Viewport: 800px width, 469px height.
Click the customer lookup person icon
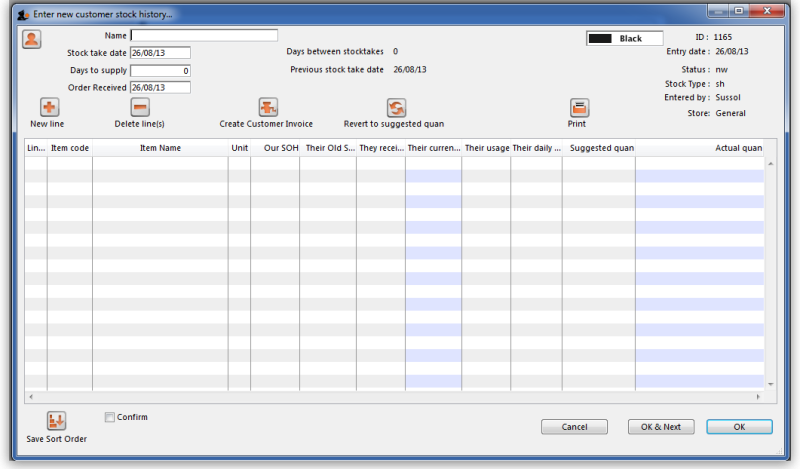click(x=32, y=39)
